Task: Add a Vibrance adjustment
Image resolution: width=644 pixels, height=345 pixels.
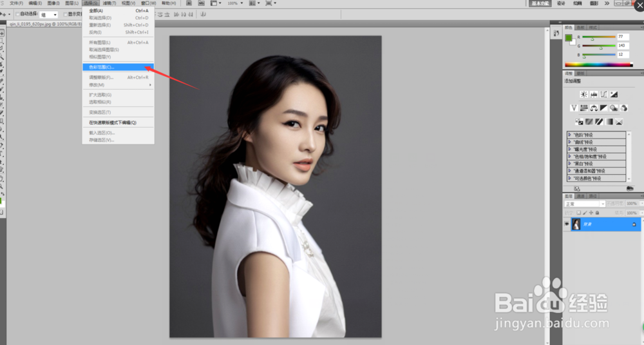Action: pos(574,108)
